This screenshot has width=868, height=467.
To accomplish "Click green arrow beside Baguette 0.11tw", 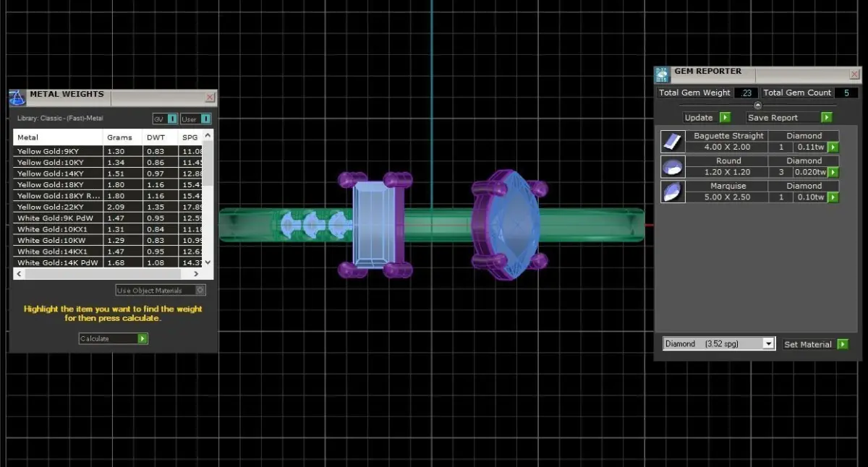I will pos(833,147).
